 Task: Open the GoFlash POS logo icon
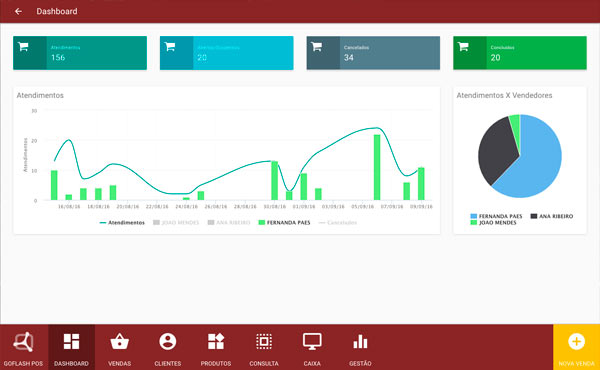point(23,342)
